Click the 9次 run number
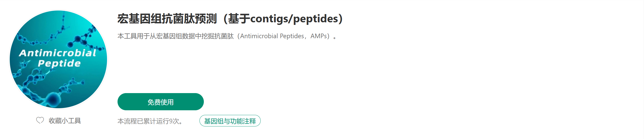 click(x=174, y=121)
